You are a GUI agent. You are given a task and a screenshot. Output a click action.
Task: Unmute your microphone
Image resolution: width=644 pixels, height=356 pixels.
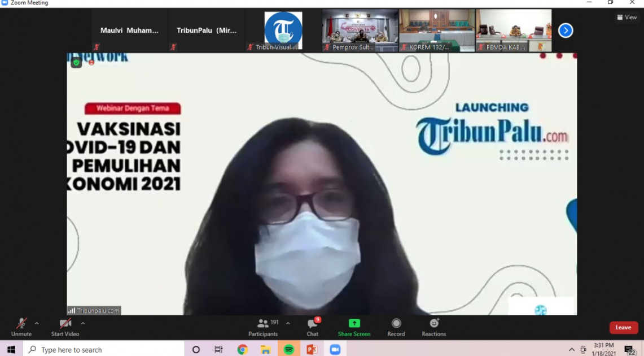coord(21,323)
